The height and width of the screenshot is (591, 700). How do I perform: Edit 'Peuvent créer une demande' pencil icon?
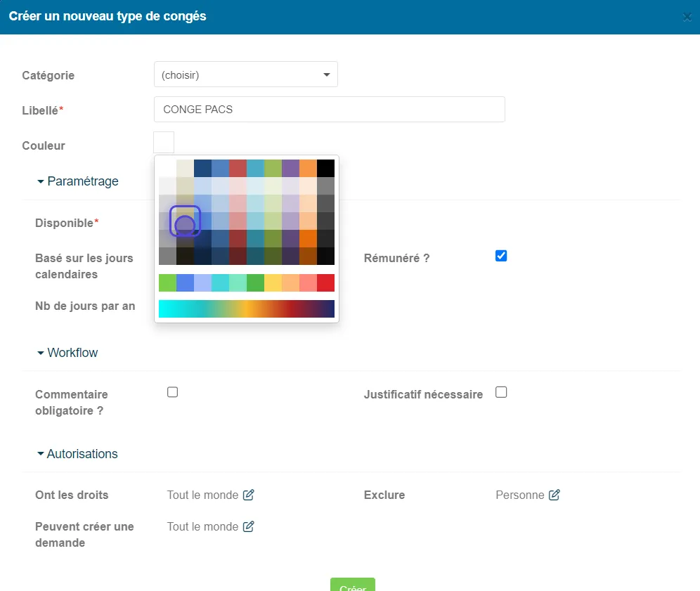click(x=248, y=526)
